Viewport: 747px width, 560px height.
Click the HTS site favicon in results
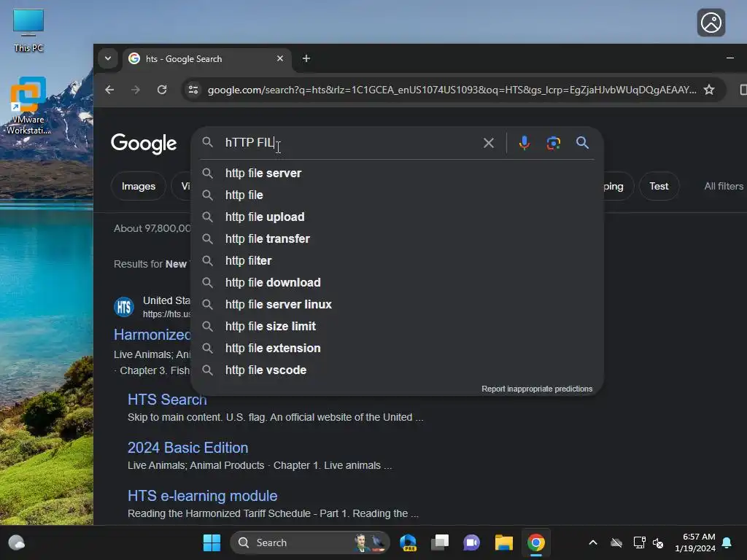124,307
